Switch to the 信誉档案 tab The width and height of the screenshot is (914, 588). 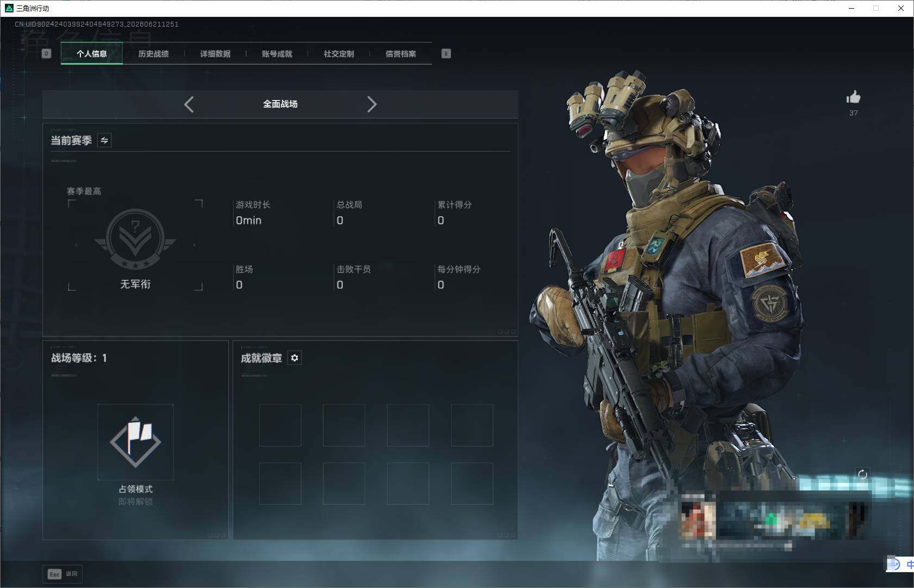(401, 54)
